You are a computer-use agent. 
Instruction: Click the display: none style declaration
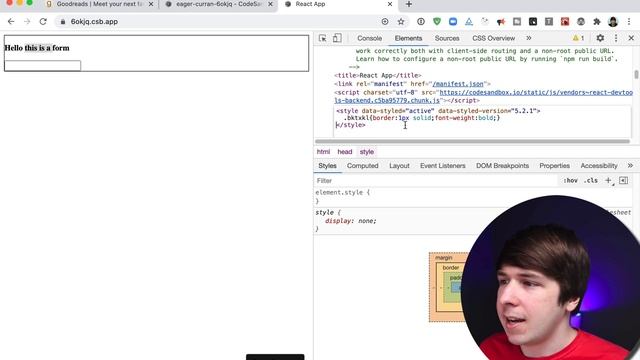point(350,221)
